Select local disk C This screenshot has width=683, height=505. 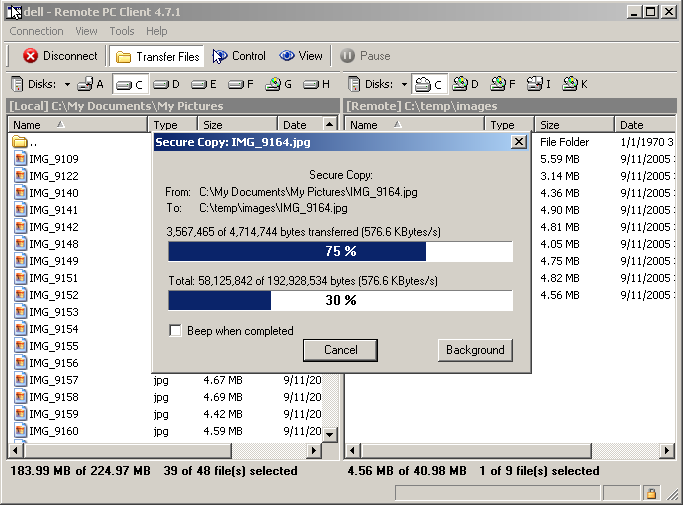(130, 85)
